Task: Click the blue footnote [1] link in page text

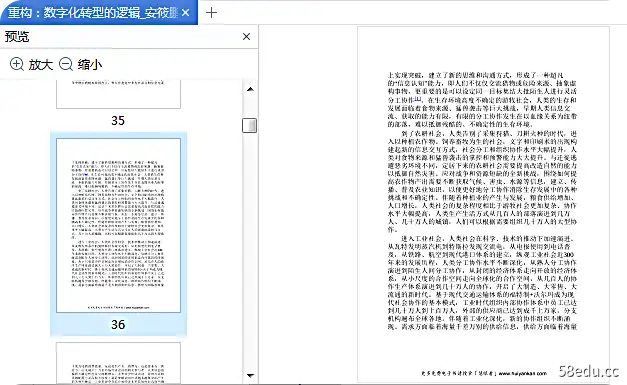Action: tap(418, 99)
